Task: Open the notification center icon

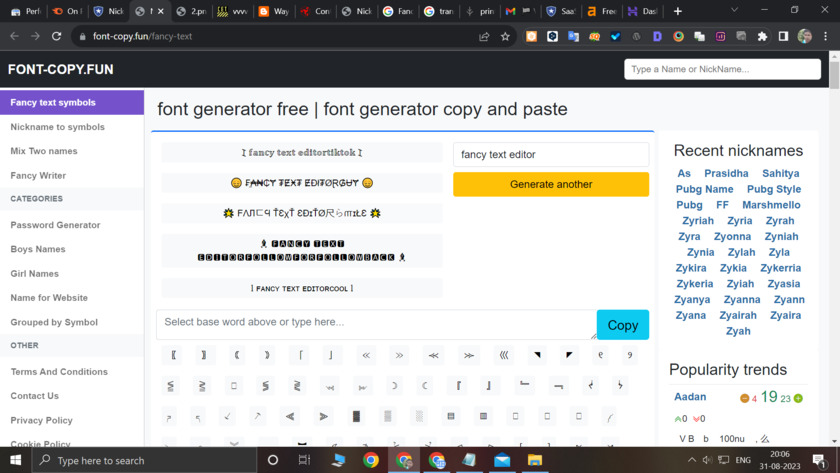Action: (819, 460)
